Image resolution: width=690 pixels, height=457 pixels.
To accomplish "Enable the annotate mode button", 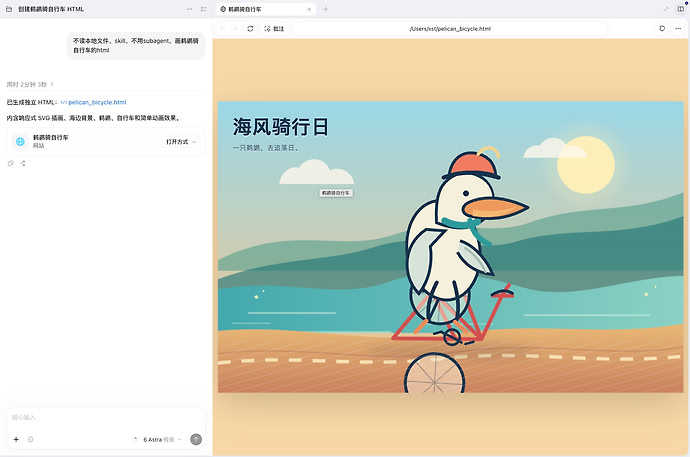I will (274, 29).
